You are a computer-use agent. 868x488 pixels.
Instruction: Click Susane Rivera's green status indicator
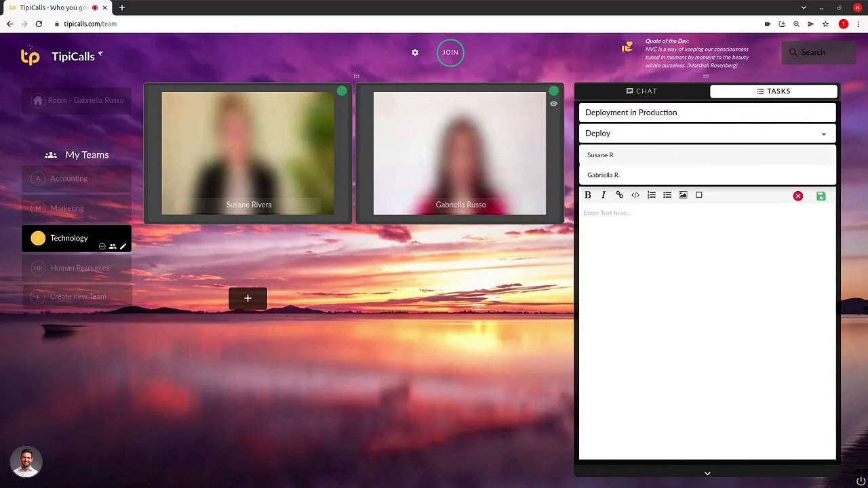[342, 91]
